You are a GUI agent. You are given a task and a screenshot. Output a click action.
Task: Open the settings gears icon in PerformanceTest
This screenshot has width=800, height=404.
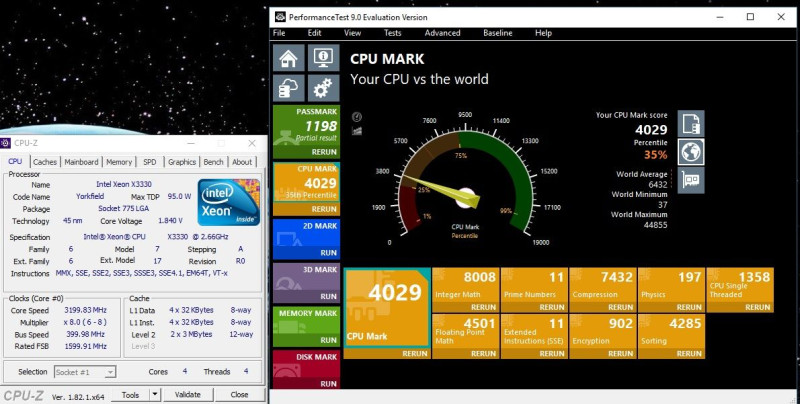pyautogui.click(x=323, y=88)
